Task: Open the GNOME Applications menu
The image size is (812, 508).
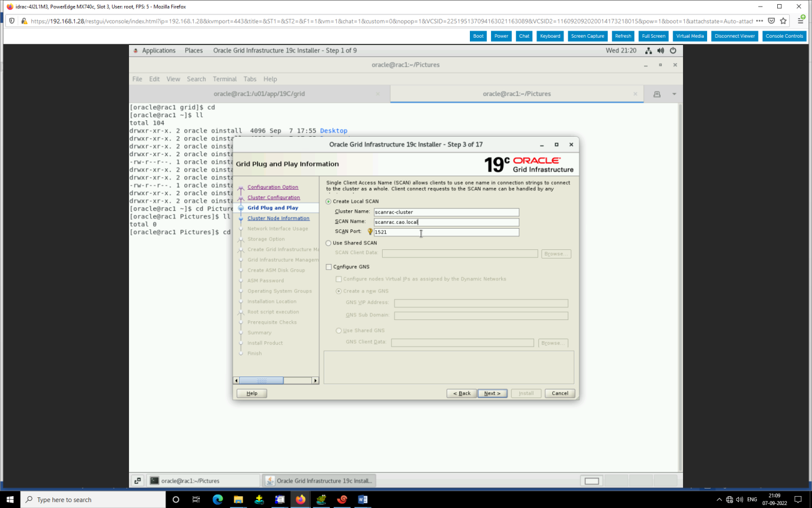Action: click(158, 51)
